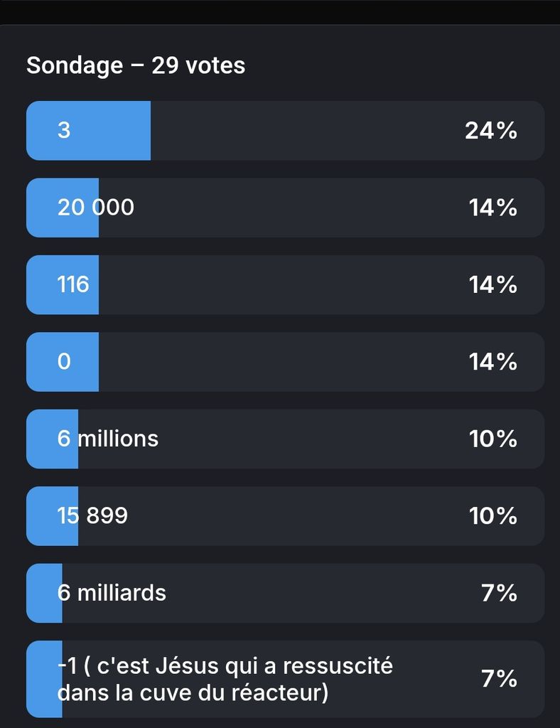This screenshot has width=560, height=728.
Task: Select the poll option "3"
Action: click(x=64, y=131)
